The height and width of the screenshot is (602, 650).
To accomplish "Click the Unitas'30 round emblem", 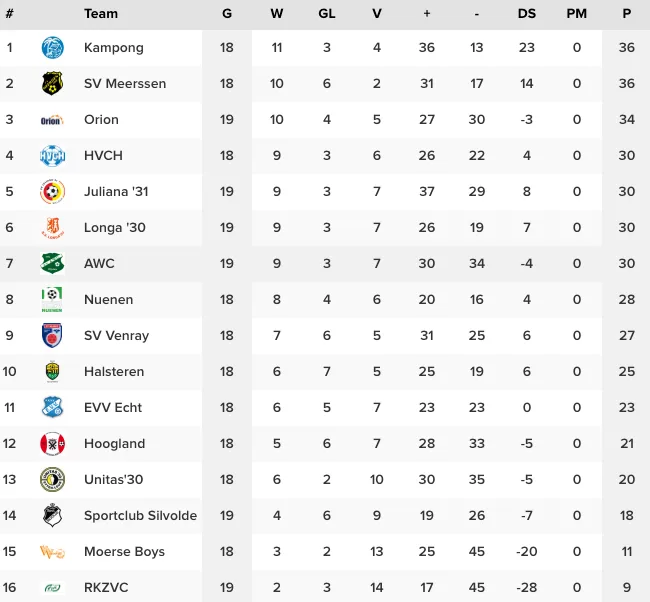I will [52, 480].
